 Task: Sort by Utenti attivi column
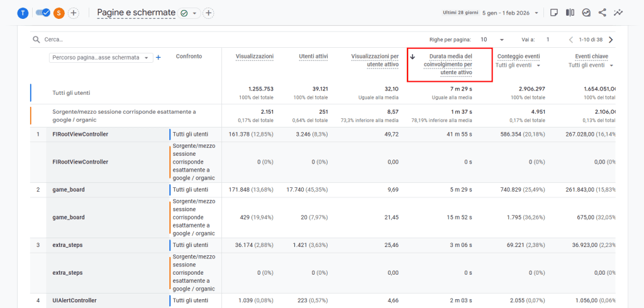click(313, 57)
